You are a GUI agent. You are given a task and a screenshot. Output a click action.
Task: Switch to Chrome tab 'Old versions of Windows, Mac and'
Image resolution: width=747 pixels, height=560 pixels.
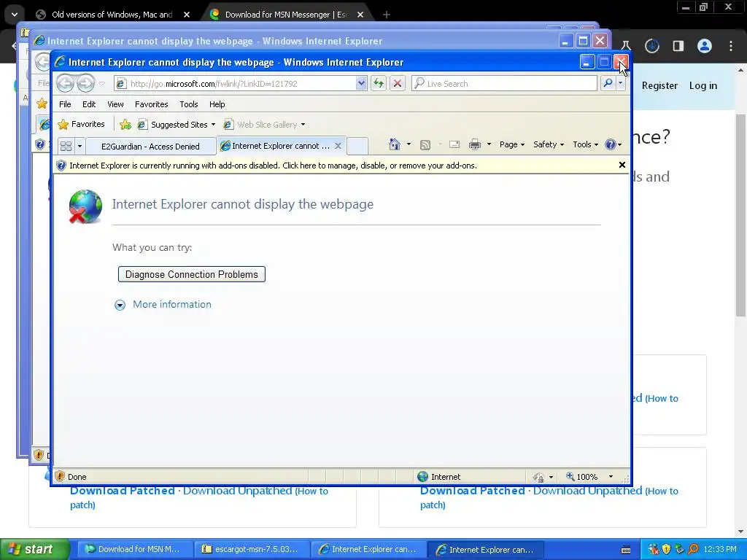tap(113, 15)
